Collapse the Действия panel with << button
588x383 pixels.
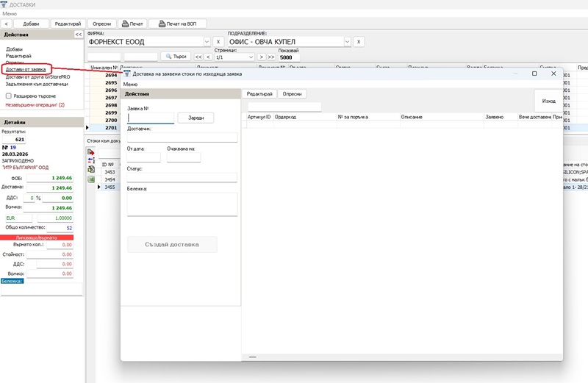coord(79,35)
